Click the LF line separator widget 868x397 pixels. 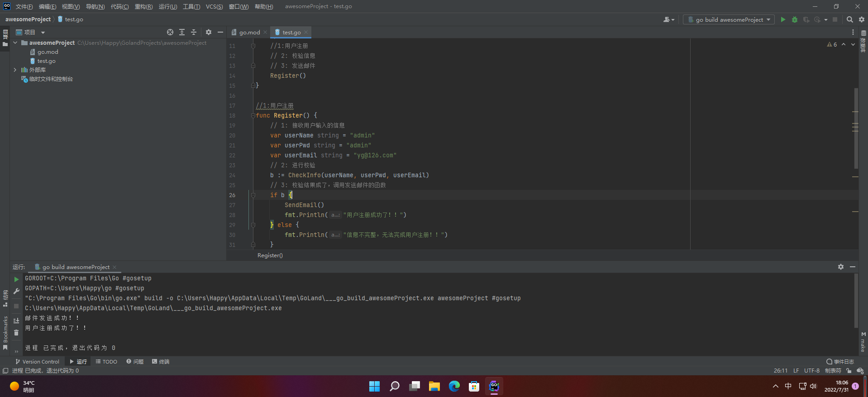pyautogui.click(x=796, y=370)
